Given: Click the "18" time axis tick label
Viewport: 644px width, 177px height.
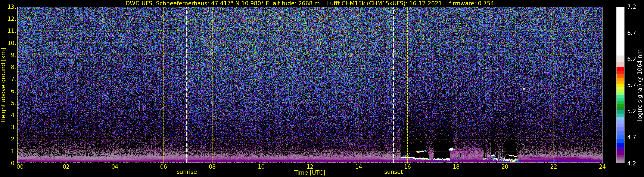Looking at the screenshot, I should (x=456, y=167).
